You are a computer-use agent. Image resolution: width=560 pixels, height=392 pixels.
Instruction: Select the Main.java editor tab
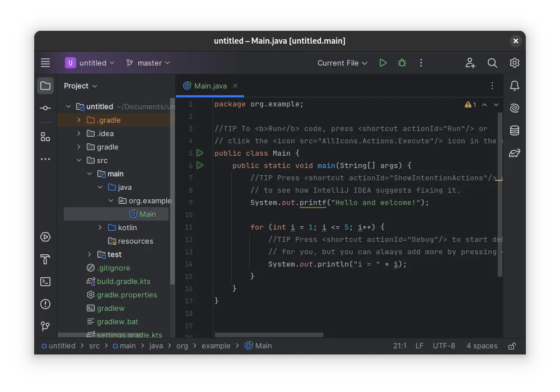(210, 86)
